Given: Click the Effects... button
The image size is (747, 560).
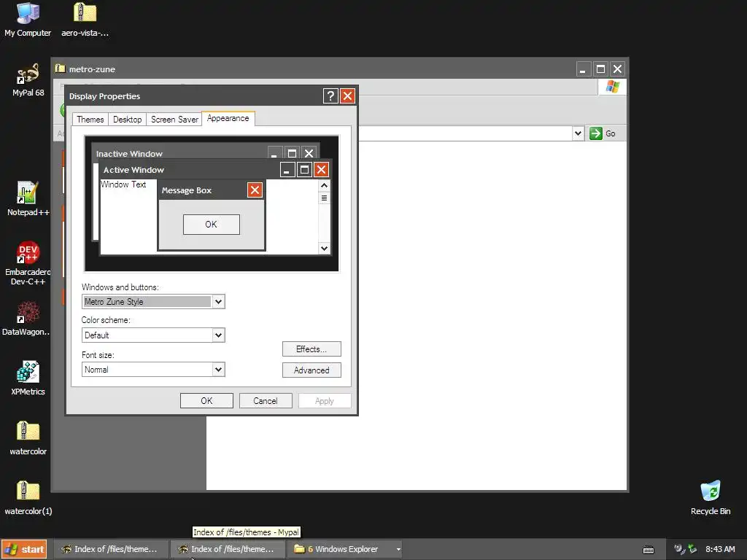Looking at the screenshot, I should (311, 349).
